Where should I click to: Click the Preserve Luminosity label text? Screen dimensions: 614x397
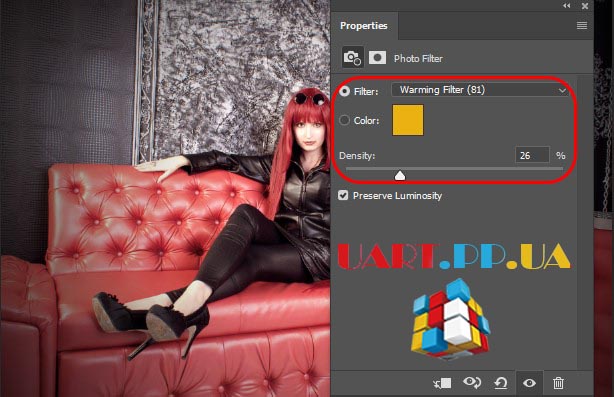pos(397,196)
